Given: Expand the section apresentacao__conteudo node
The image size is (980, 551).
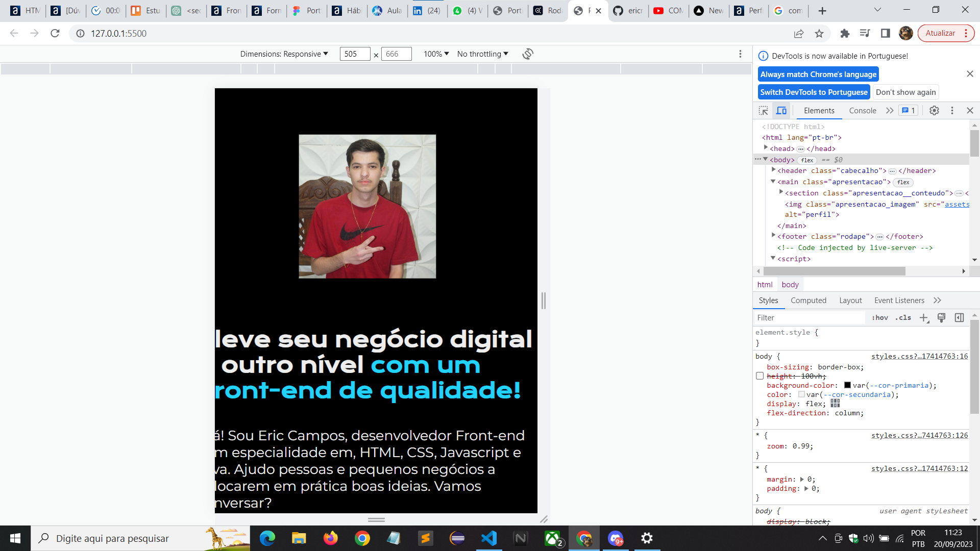Looking at the screenshot, I should (x=781, y=192).
